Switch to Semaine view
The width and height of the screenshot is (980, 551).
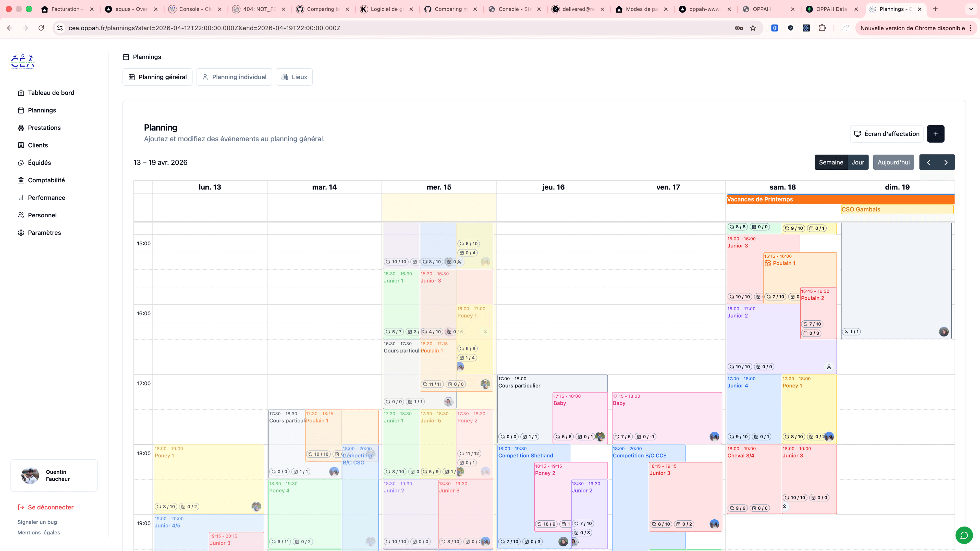pyautogui.click(x=831, y=162)
